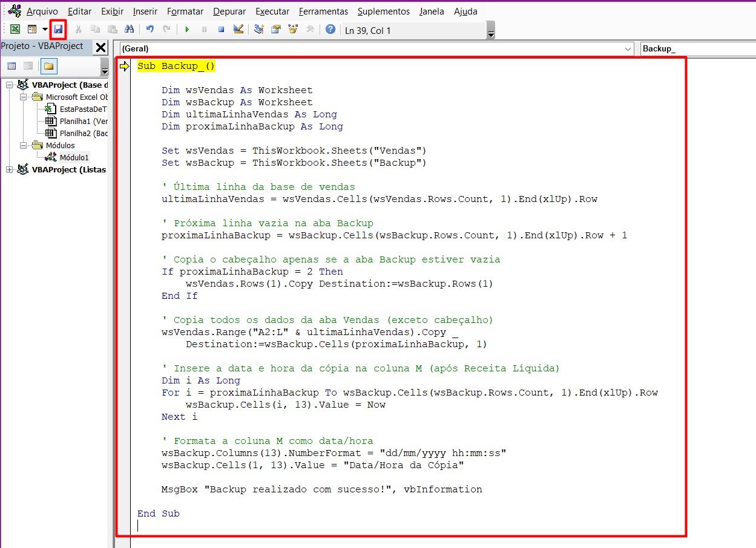Run the macro with green play icon
The image size is (756, 548).
point(187,29)
